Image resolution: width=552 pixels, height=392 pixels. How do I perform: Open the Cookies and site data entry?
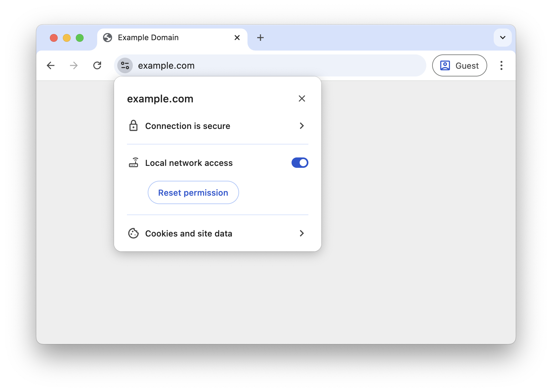[218, 233]
